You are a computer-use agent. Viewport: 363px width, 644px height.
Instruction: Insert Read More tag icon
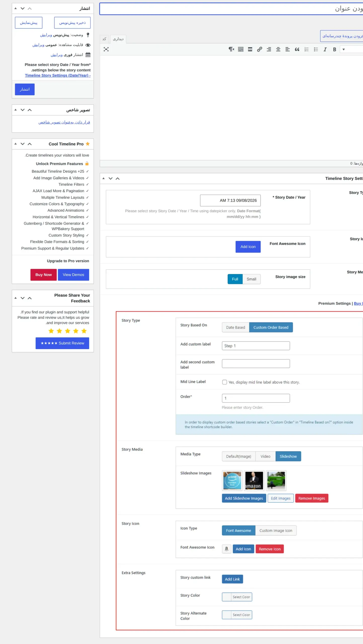click(250, 50)
